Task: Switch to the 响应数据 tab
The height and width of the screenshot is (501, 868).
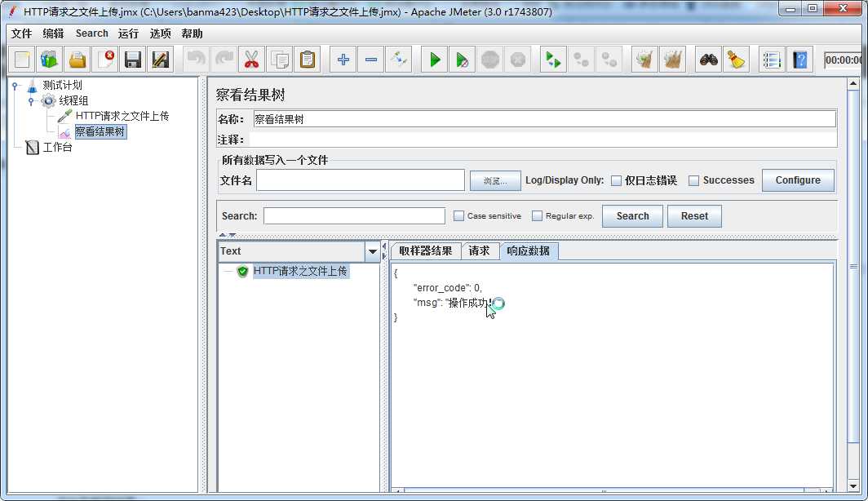Action: (529, 250)
